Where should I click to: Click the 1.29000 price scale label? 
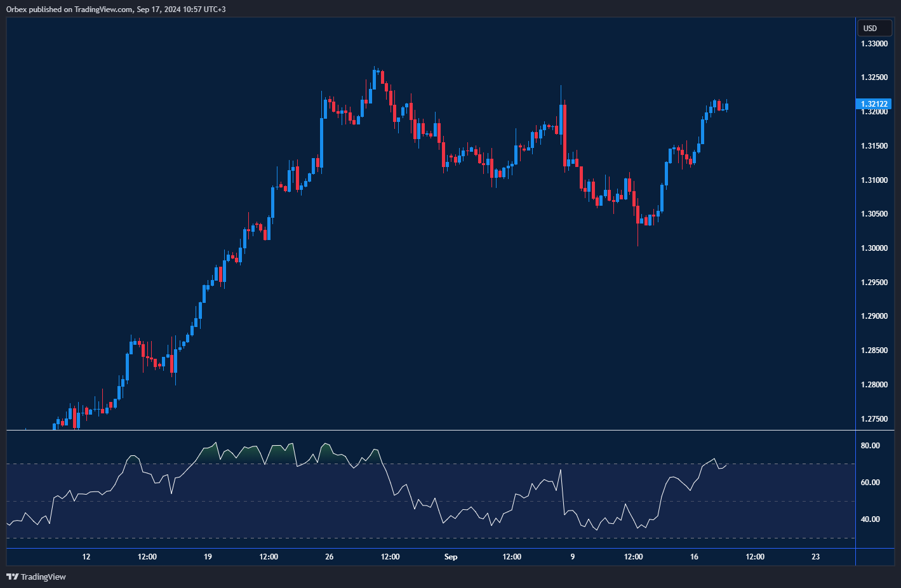click(x=874, y=316)
